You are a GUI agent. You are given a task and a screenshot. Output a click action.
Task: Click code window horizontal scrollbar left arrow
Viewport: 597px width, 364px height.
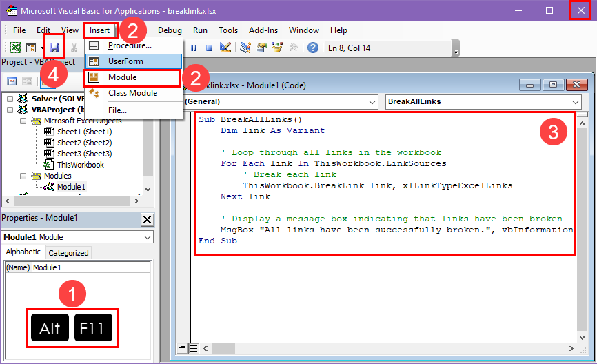(205, 348)
